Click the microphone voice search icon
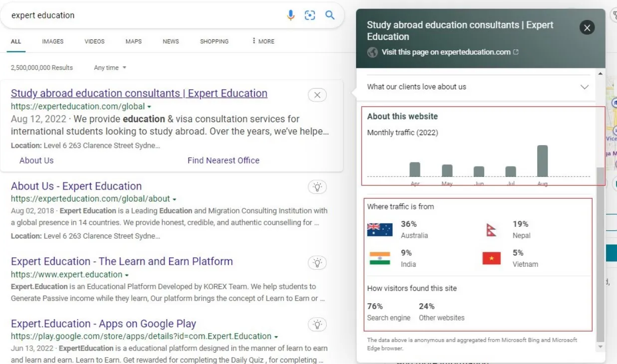 point(291,15)
